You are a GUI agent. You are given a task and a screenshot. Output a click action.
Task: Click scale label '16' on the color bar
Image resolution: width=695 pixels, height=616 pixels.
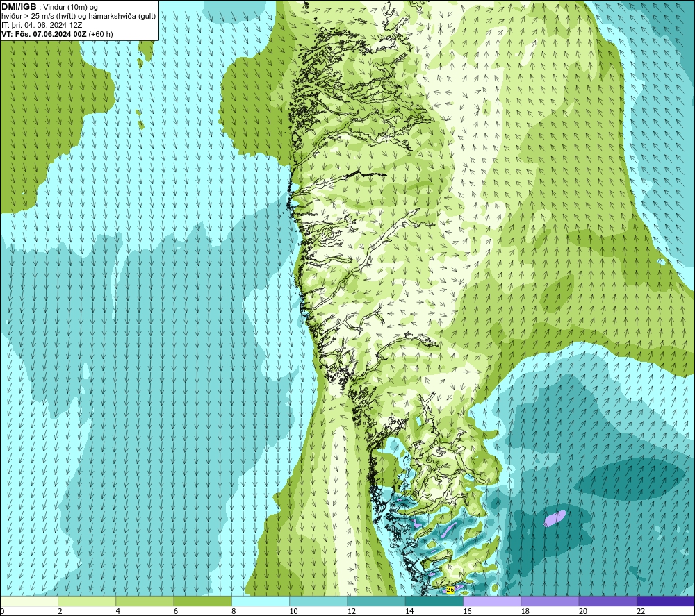(467, 612)
